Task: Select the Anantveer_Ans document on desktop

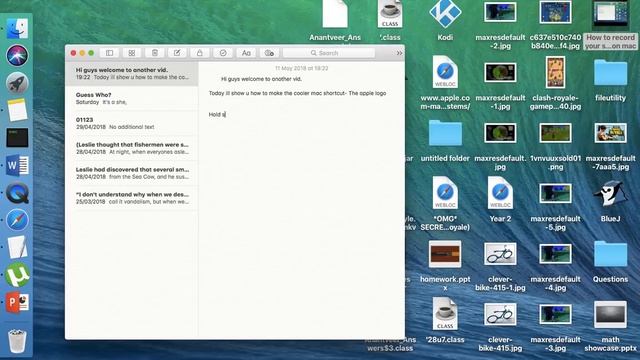Action: tap(335, 14)
